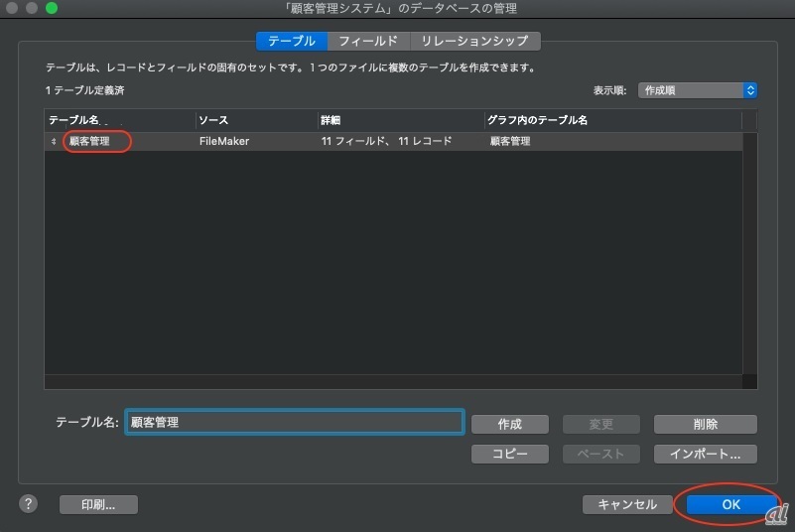Switch to the フィールド tab
The height and width of the screenshot is (532, 795).
pyautogui.click(x=367, y=41)
